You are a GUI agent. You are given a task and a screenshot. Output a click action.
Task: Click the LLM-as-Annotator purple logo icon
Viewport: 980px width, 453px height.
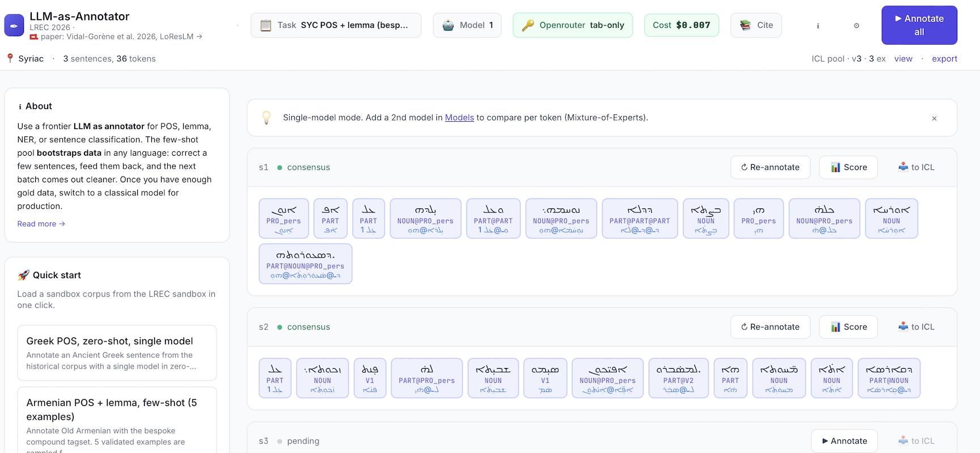(x=14, y=25)
